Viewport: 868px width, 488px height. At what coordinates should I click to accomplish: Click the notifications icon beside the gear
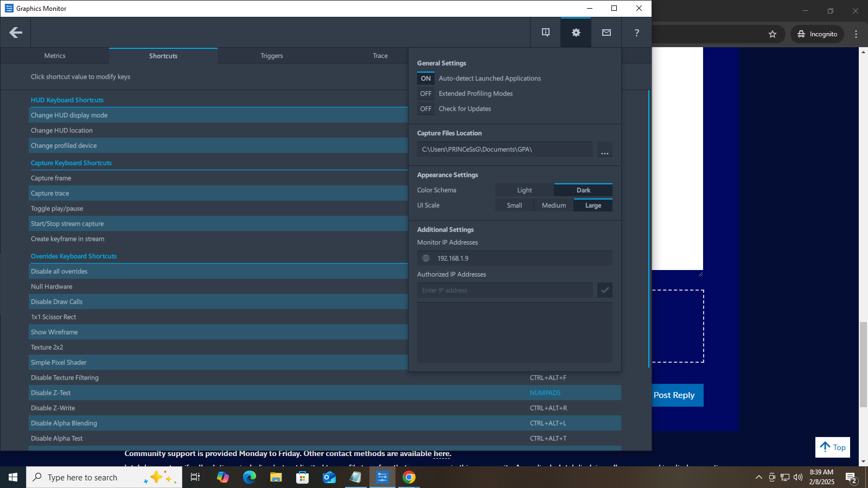click(x=545, y=33)
